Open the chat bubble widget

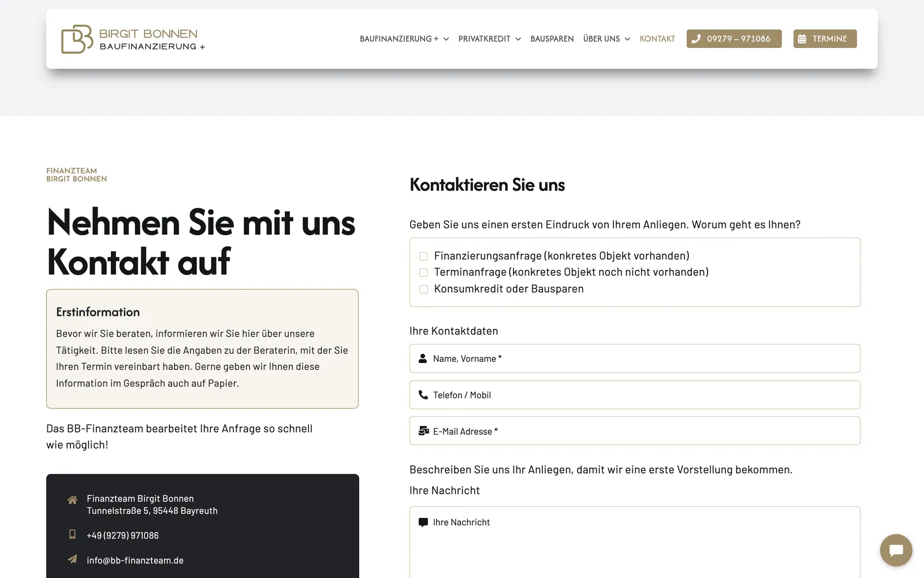[896, 550]
